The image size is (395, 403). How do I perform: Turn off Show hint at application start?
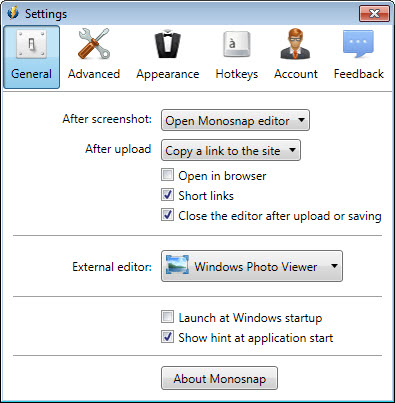pyautogui.click(x=167, y=337)
